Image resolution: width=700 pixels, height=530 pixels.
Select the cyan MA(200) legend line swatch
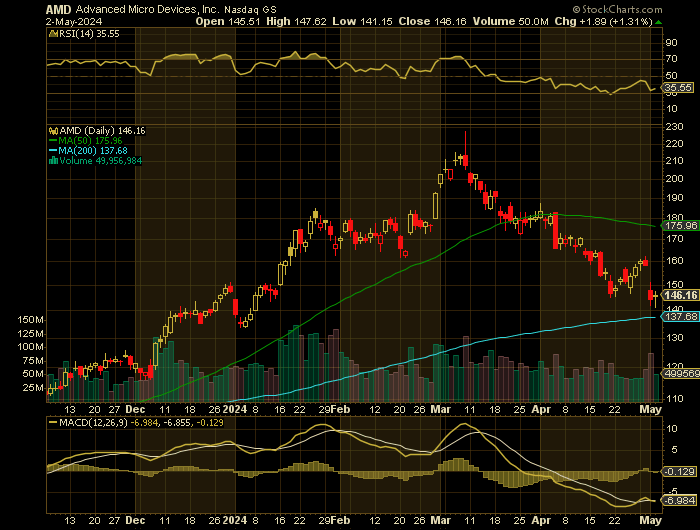click(x=53, y=151)
